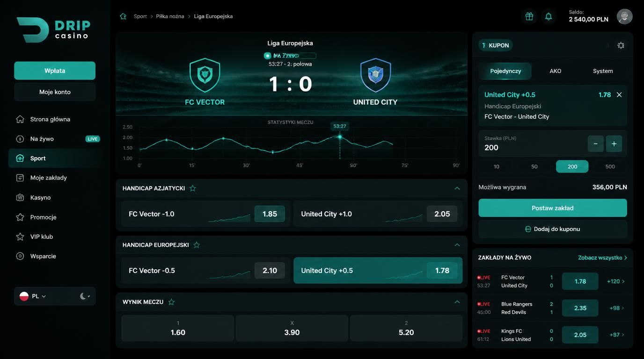This screenshot has width=644, height=359.
Task: Open Moje konto button
Action: (55, 92)
